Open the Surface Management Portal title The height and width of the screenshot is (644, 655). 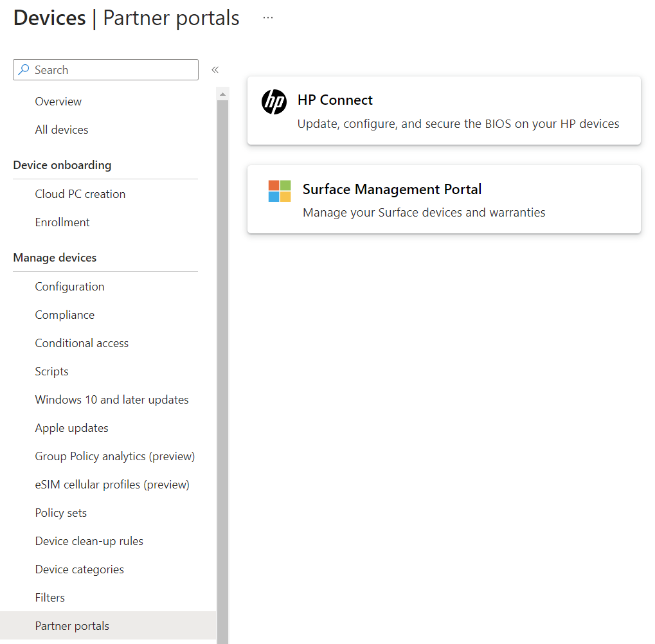pos(392,189)
